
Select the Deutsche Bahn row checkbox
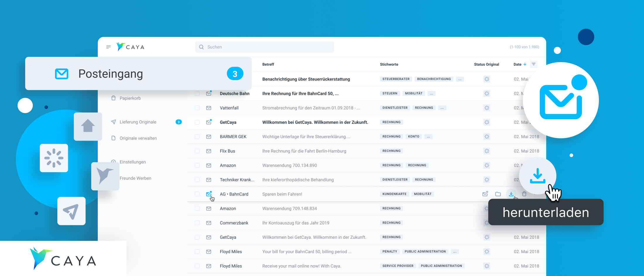tap(197, 93)
